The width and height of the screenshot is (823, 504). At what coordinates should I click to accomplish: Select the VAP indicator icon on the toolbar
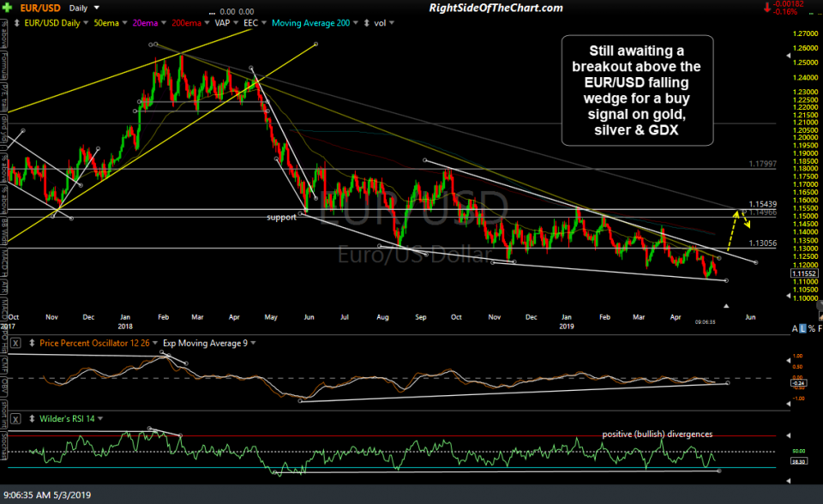coord(224,22)
